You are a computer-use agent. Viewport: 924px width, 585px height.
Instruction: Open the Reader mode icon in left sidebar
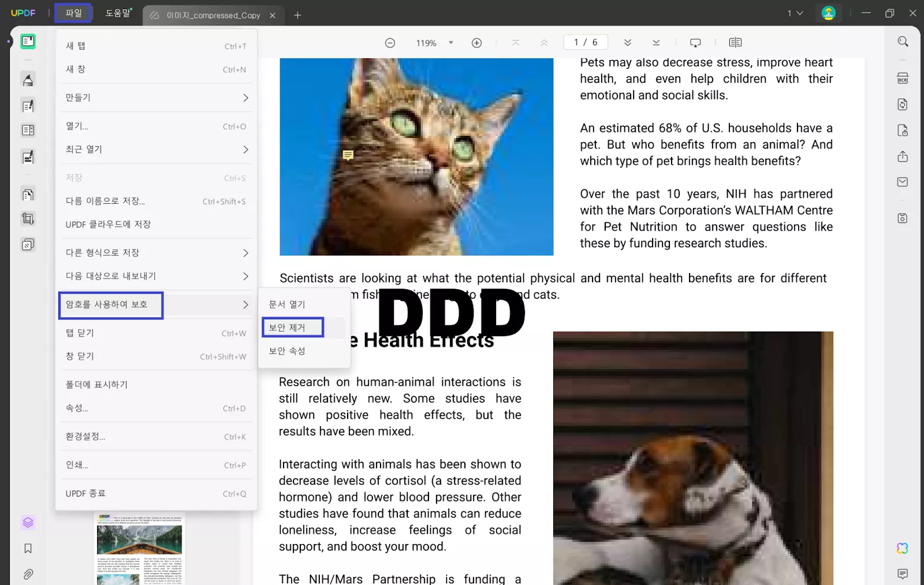[x=28, y=42]
